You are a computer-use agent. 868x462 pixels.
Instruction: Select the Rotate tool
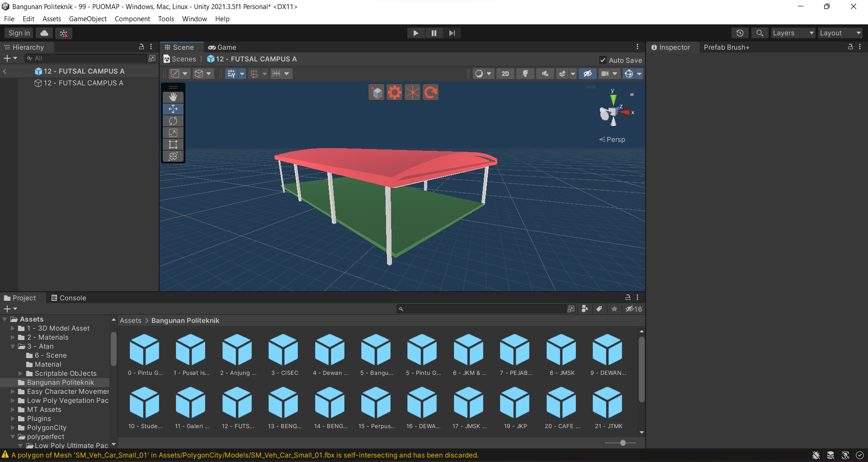(173, 121)
